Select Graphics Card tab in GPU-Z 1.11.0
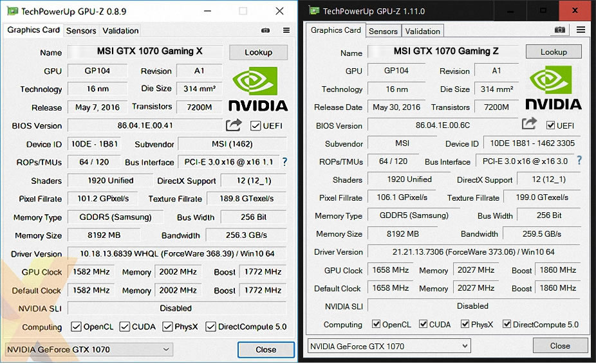Image resolution: width=596 pixels, height=364 pixels. [335, 30]
